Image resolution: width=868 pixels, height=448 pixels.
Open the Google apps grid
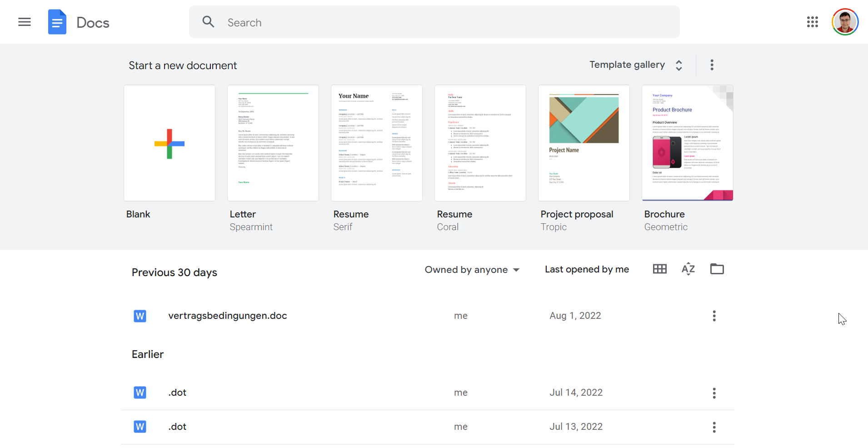812,22
